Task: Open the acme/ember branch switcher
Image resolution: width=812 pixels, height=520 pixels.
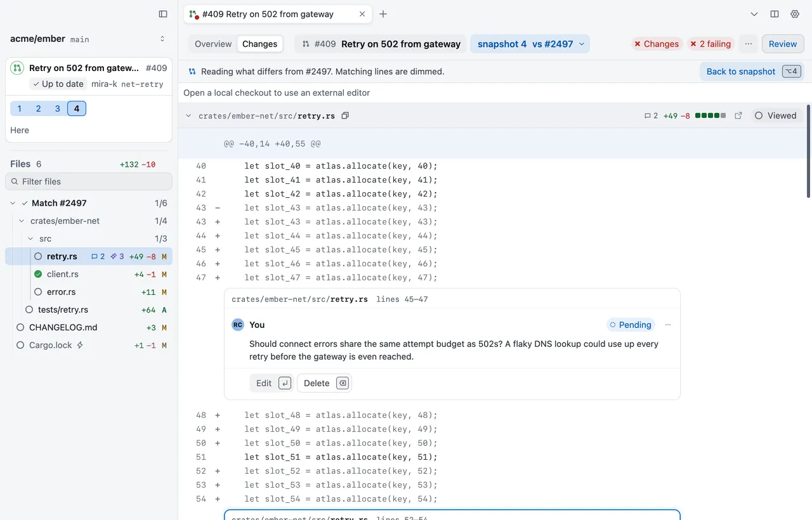Action: click(162, 39)
